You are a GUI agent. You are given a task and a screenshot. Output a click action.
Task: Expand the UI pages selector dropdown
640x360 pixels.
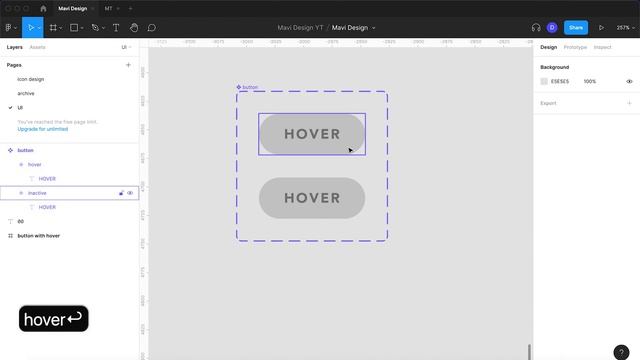pyautogui.click(x=126, y=47)
